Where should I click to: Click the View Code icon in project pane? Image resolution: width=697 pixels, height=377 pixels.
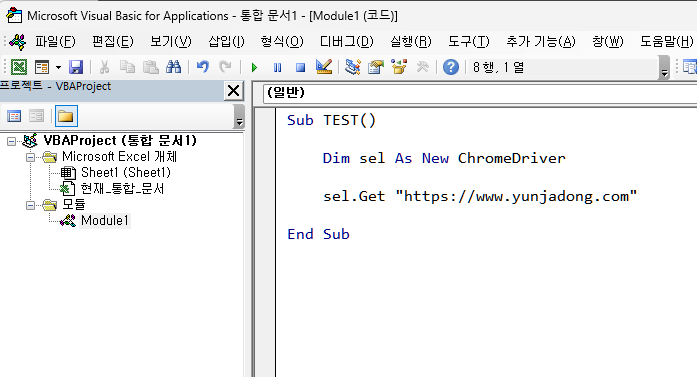click(14, 116)
